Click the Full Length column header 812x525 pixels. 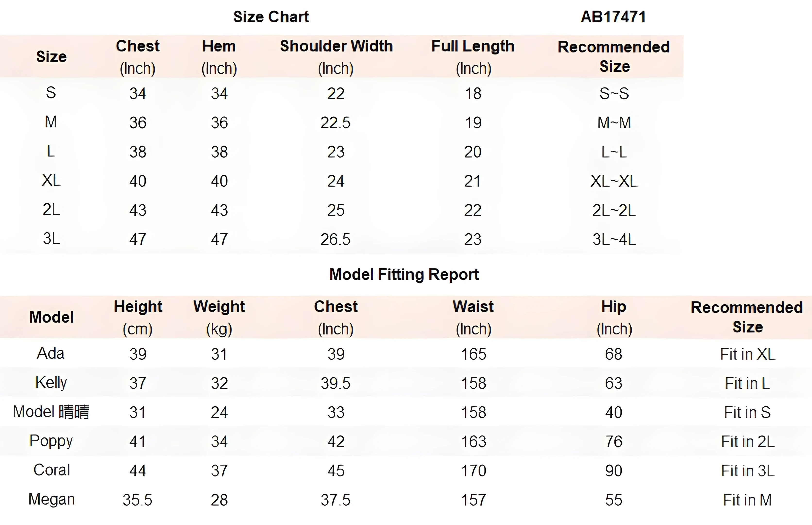[473, 57]
